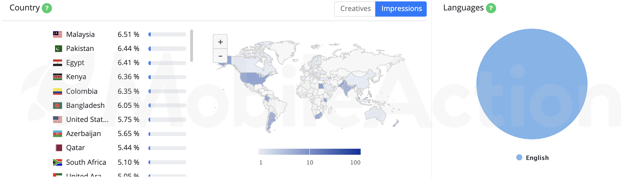644x178 pixels.
Task: Click the Colombia flag icon
Action: coord(58,91)
